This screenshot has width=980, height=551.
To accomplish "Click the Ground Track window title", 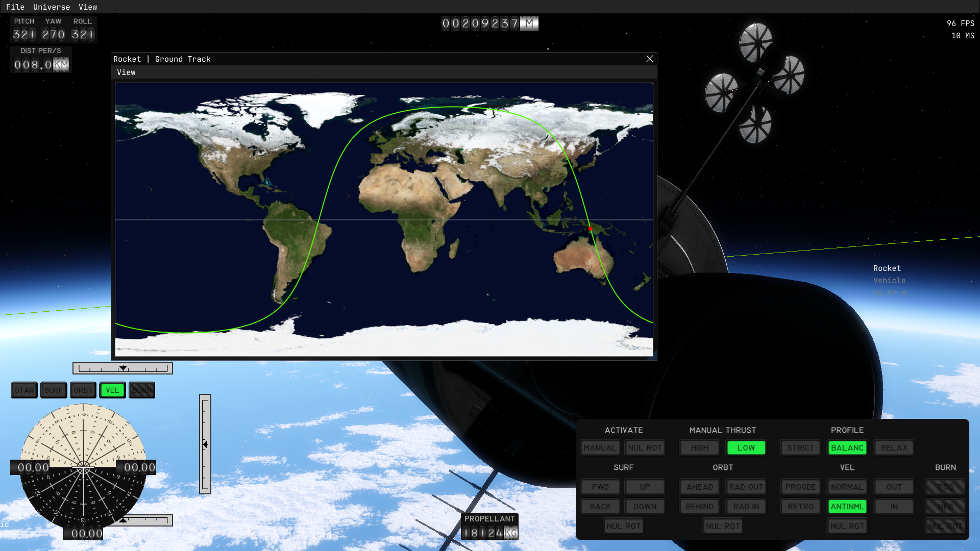I will pyautogui.click(x=162, y=59).
